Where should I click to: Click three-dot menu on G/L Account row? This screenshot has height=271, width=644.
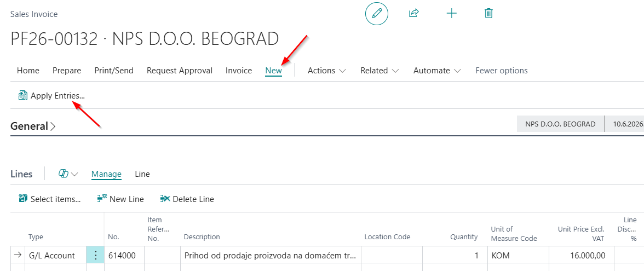click(x=95, y=255)
